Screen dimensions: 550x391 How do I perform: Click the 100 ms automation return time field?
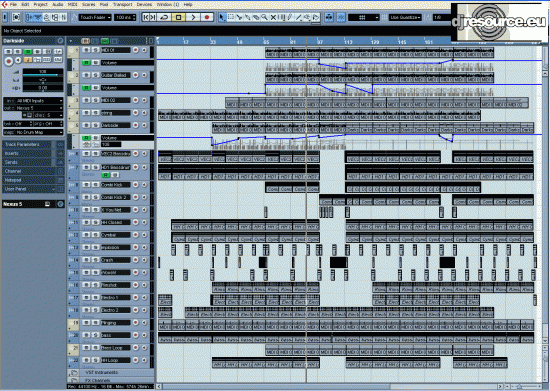coord(125,17)
